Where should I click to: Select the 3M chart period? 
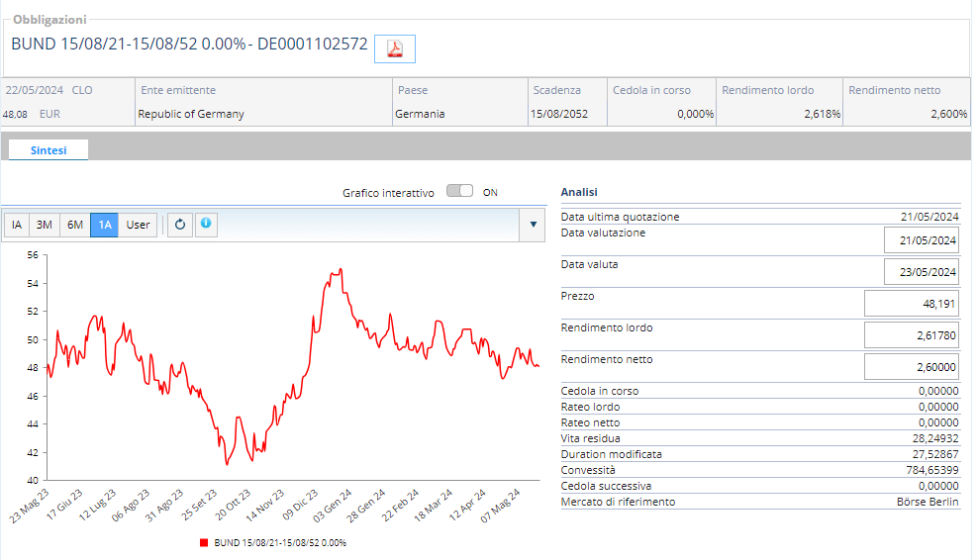45,225
